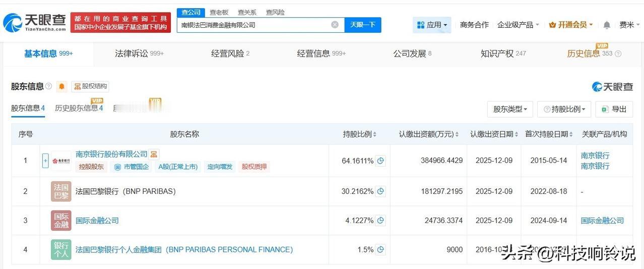Click the 银行个人 shareholder avatar icon

click(61, 249)
